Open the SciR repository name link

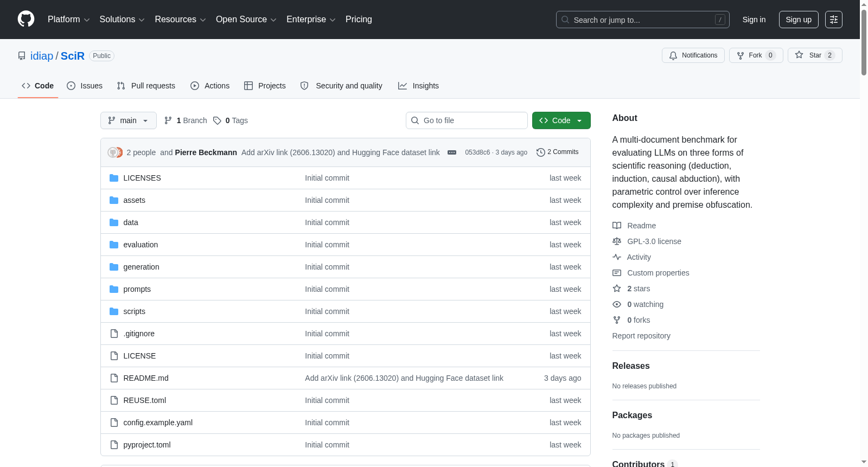(x=73, y=56)
